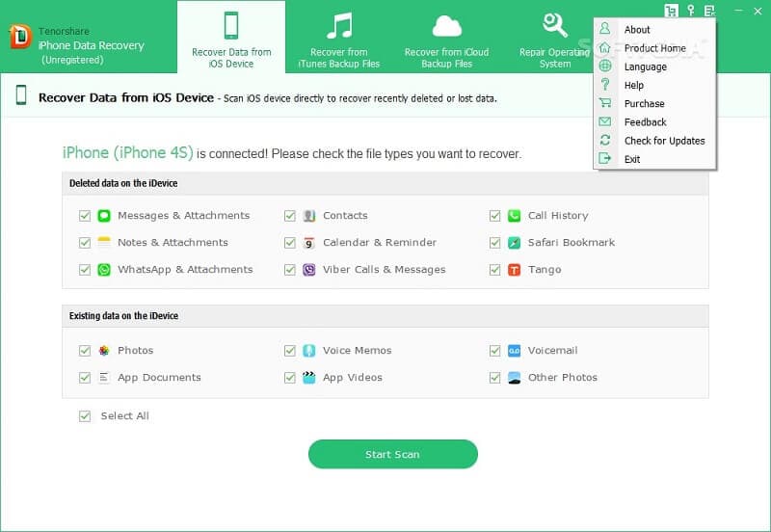
Task: Click the red Tango icon
Action: coord(515,270)
